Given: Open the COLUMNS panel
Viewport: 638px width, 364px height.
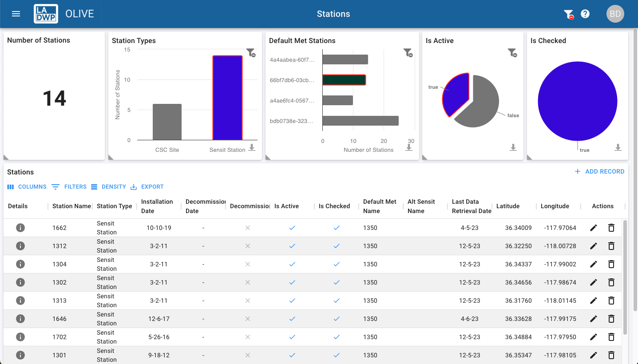Looking at the screenshot, I should (x=27, y=187).
